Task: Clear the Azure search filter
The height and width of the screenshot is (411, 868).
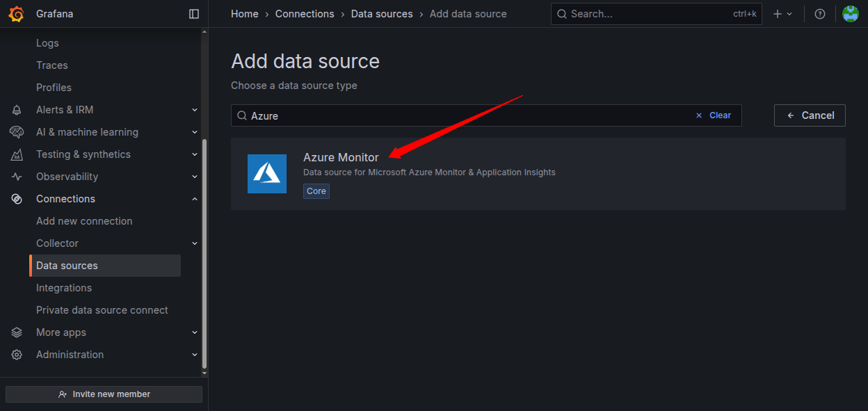Action: pos(714,115)
